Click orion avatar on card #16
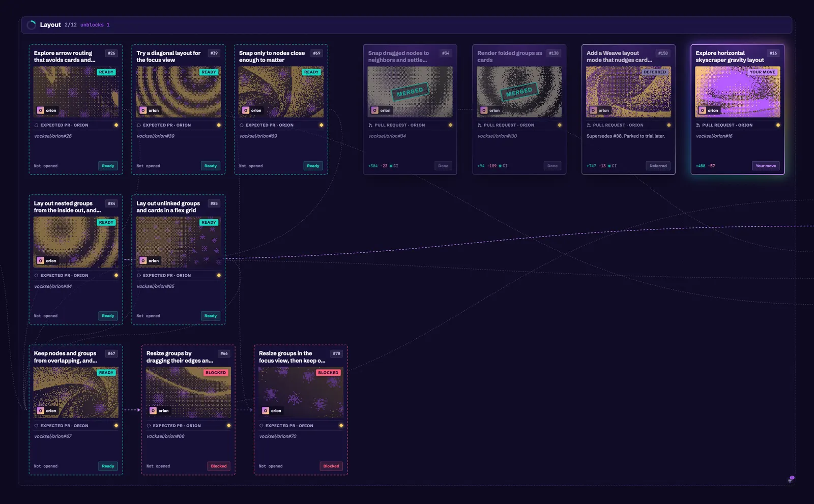The width and height of the screenshot is (814, 504). pyautogui.click(x=703, y=110)
